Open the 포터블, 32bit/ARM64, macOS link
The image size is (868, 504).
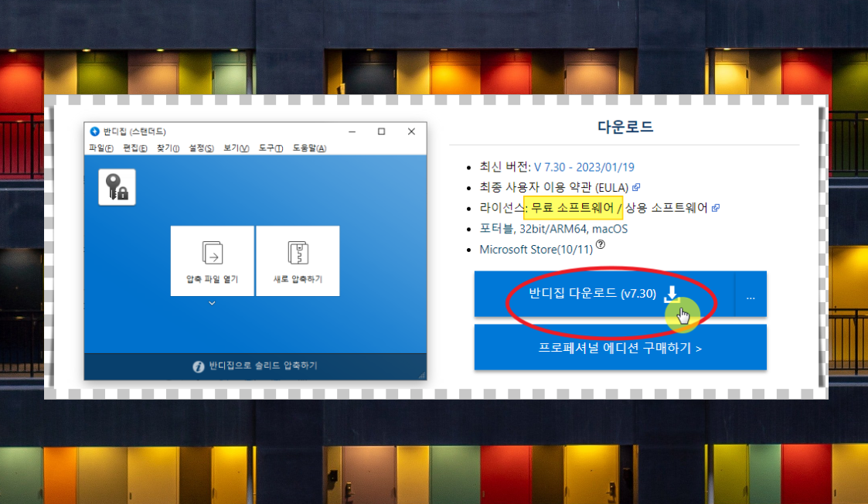tap(553, 229)
